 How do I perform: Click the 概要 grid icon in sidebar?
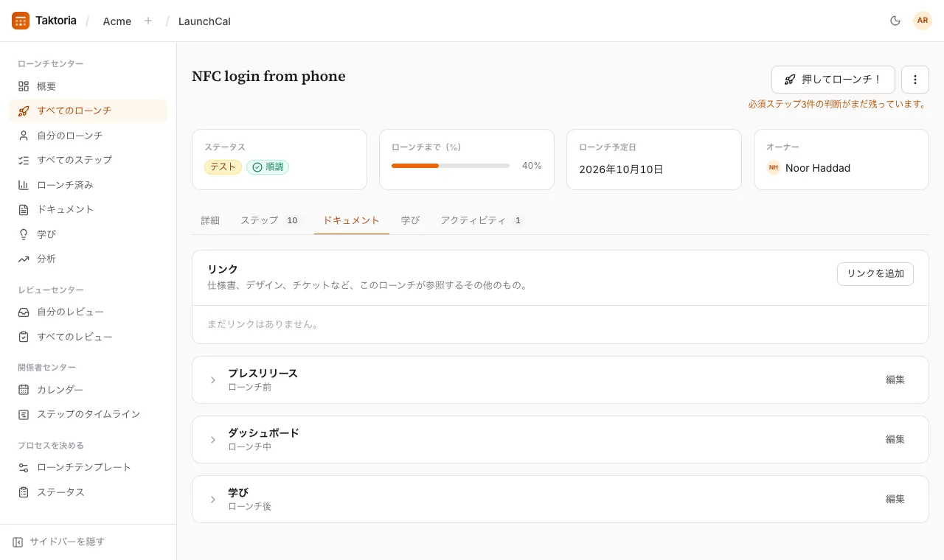pyautogui.click(x=24, y=86)
